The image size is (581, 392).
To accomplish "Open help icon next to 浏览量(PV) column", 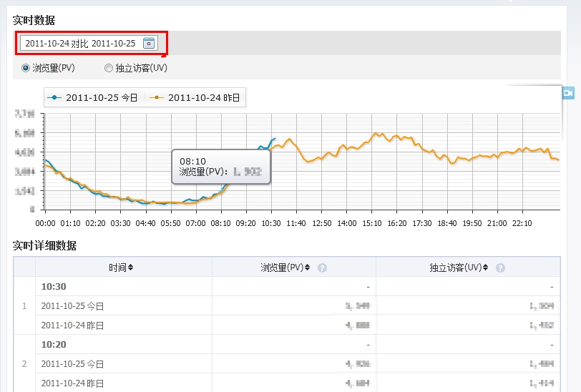I will click(x=323, y=268).
